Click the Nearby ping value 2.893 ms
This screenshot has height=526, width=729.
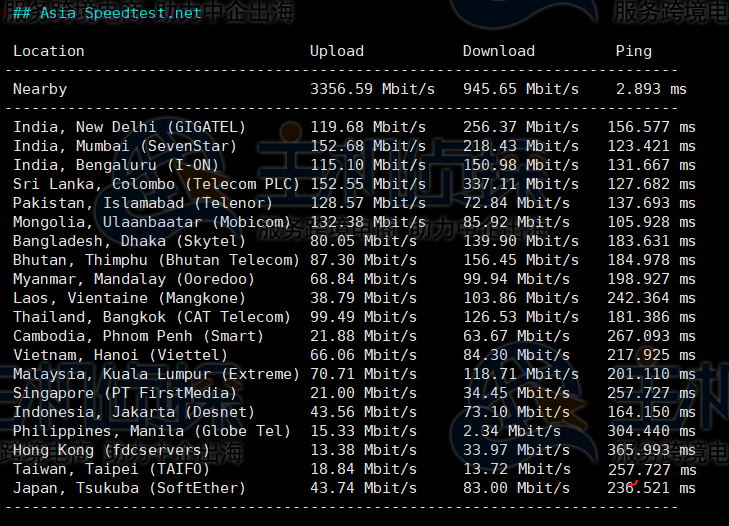coord(651,89)
